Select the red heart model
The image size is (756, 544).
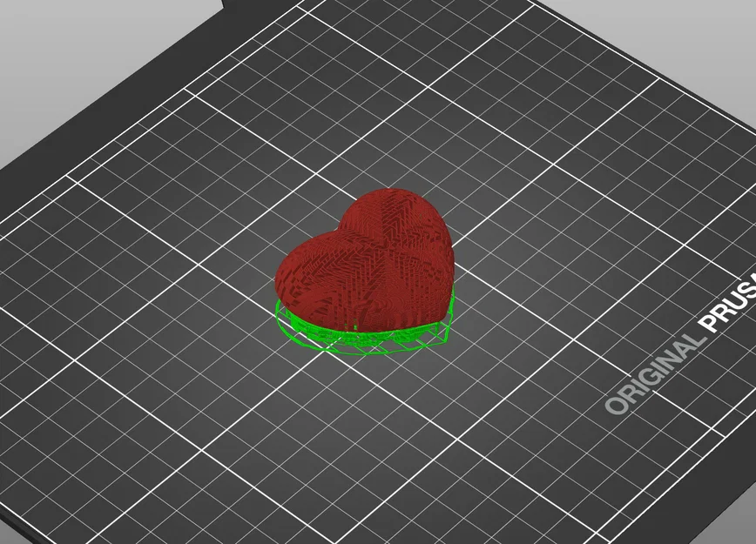tap(365, 260)
